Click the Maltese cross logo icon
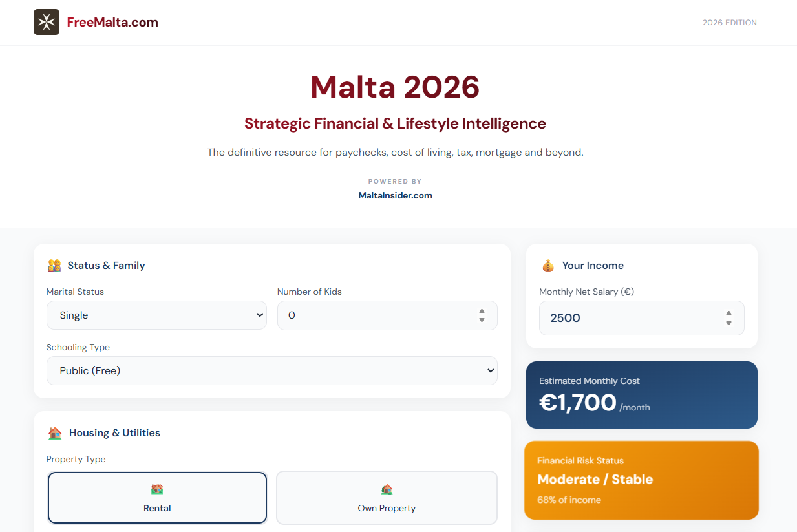797x532 pixels. tap(46, 21)
